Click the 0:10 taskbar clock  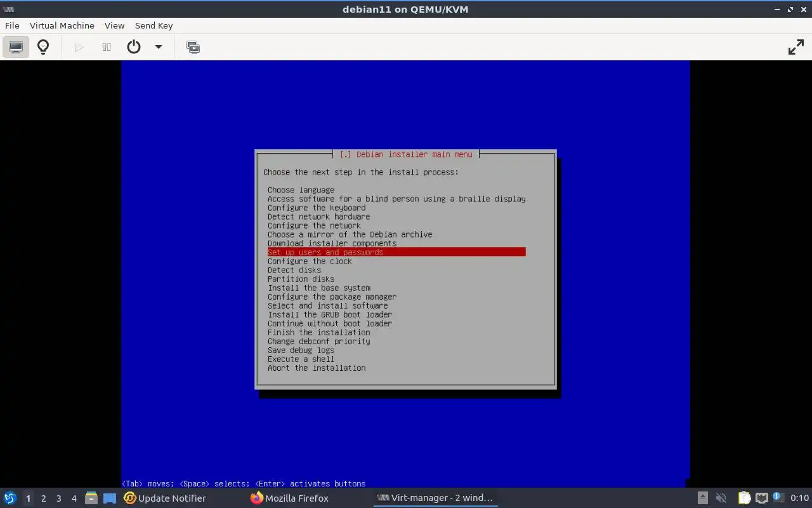coord(799,498)
